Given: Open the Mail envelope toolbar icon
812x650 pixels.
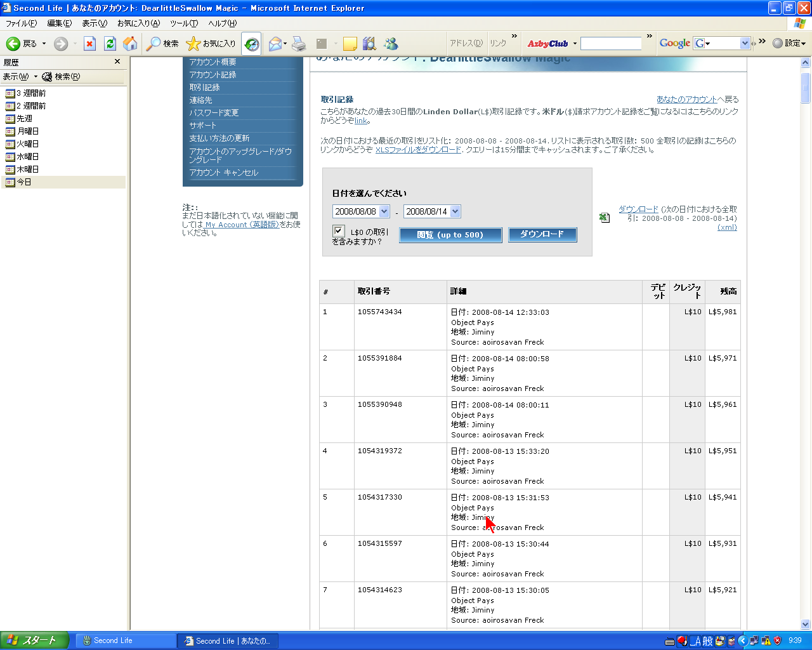Looking at the screenshot, I should pos(275,44).
